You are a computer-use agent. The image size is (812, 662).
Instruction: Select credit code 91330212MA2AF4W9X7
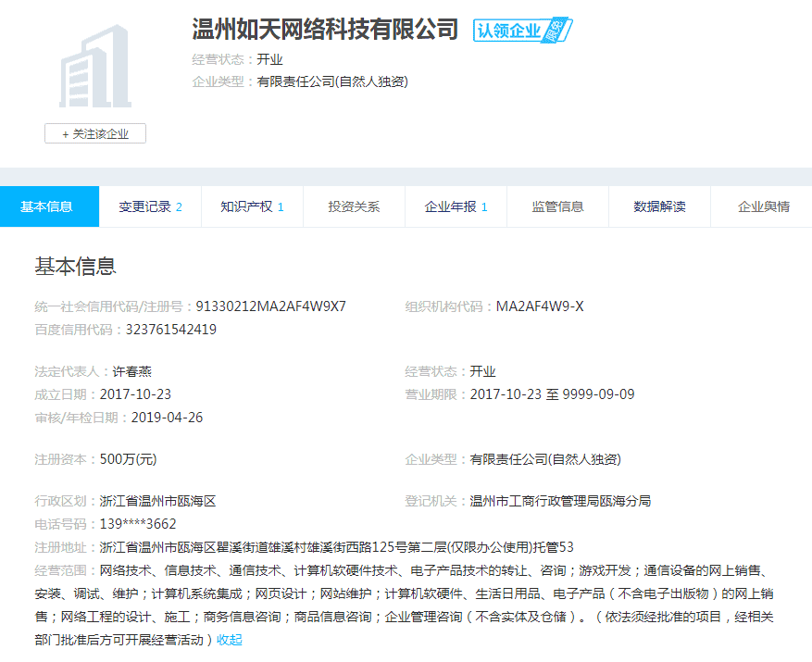[x=271, y=306]
